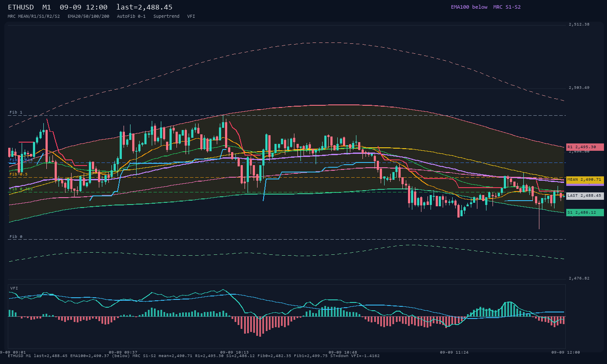Viewport: 607px width, 364px height.
Task: Click the "Fib 0.382" level label
Action: [21, 189]
